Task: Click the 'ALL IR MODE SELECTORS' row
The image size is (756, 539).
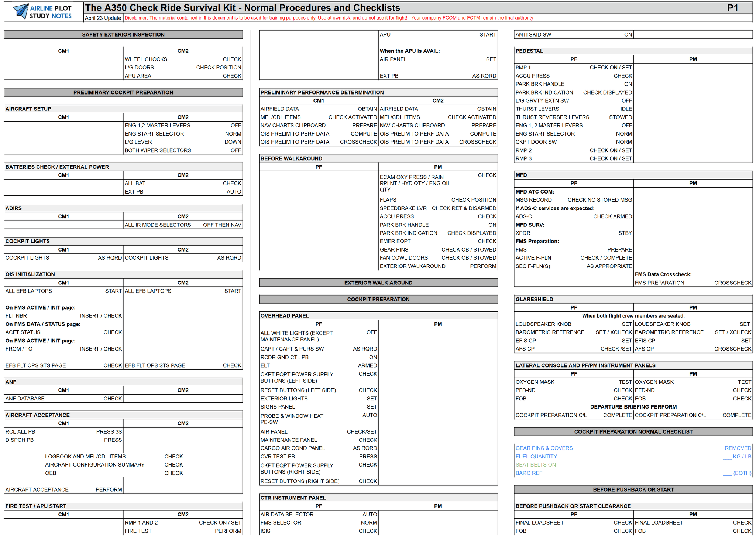Action: click(x=183, y=225)
